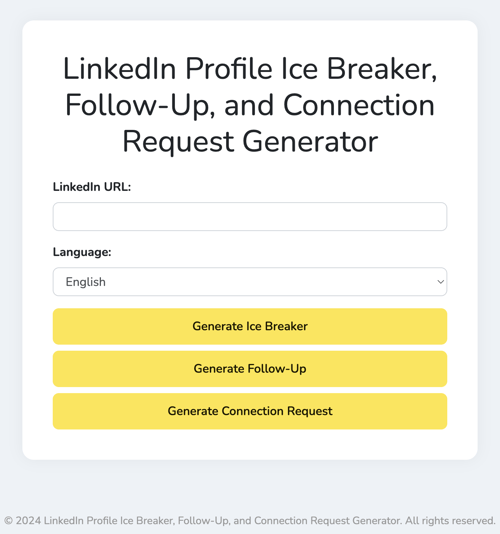Expand the language chevron arrow
500x534 pixels.
click(x=440, y=282)
